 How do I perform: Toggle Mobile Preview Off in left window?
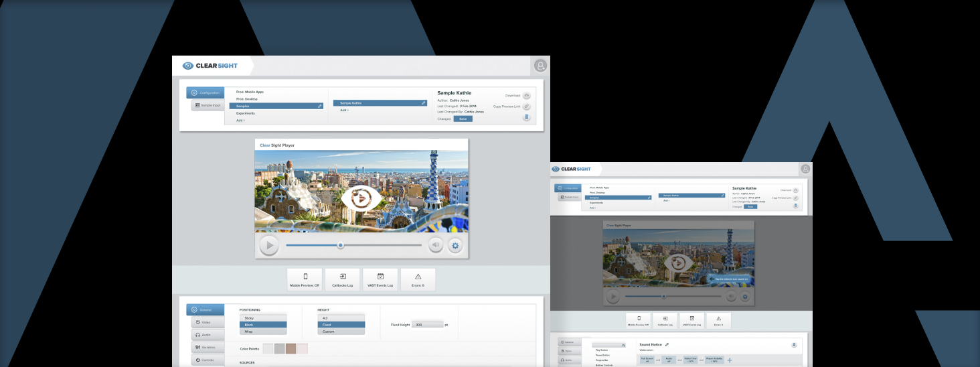point(305,279)
